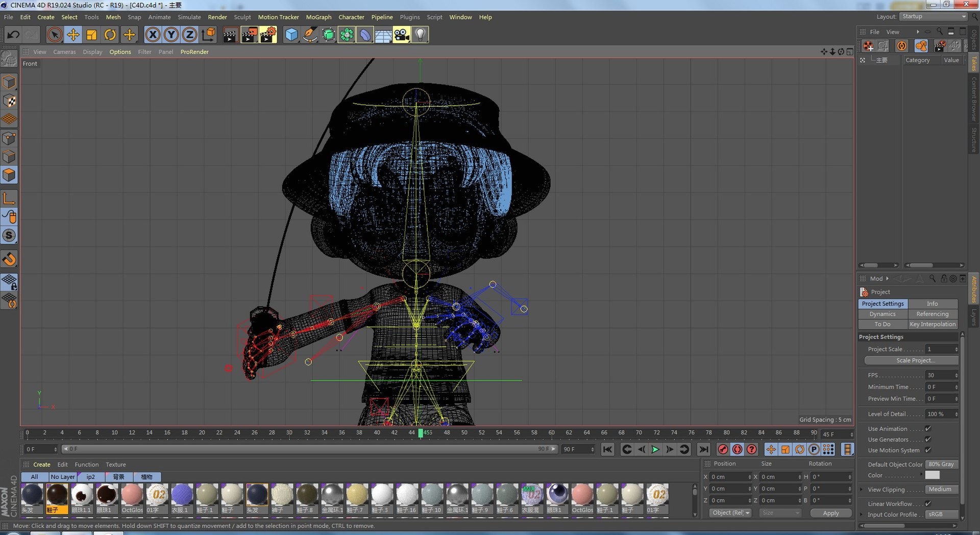Open the Cube primitive object icon

[x=291, y=35]
